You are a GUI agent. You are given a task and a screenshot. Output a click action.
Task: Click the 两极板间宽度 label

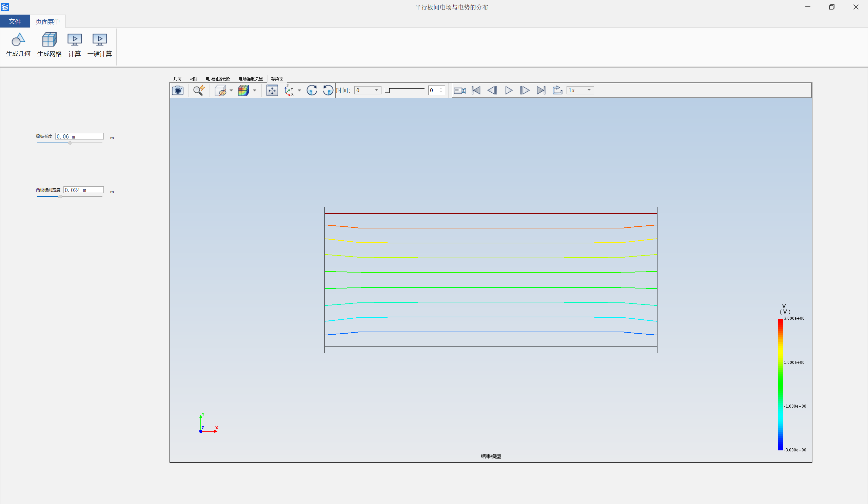tap(48, 190)
